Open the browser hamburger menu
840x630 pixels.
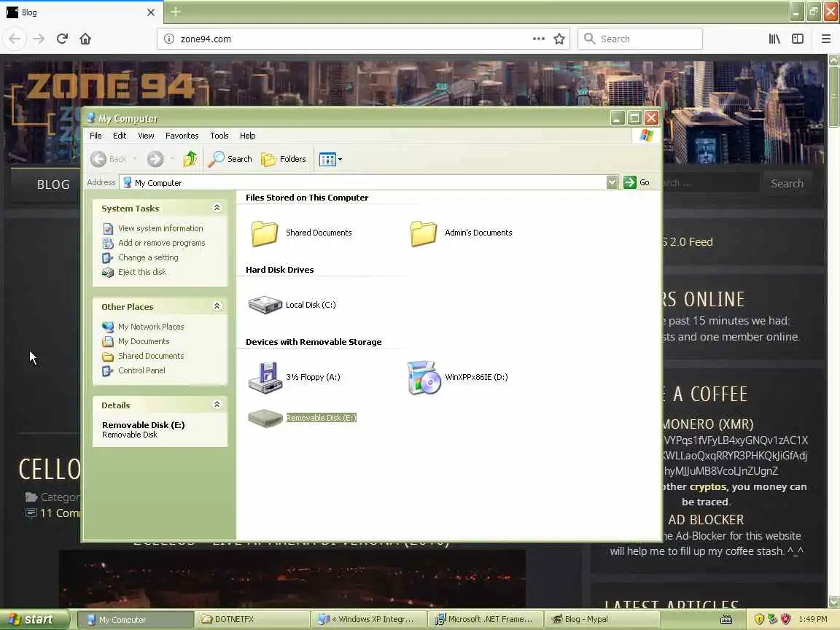(x=825, y=39)
